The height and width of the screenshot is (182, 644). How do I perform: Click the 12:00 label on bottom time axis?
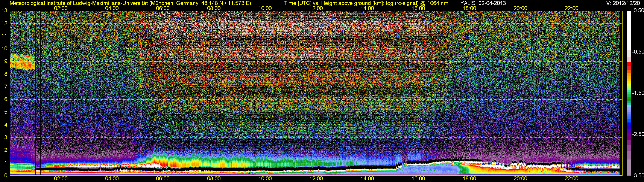pyautogui.click(x=316, y=179)
